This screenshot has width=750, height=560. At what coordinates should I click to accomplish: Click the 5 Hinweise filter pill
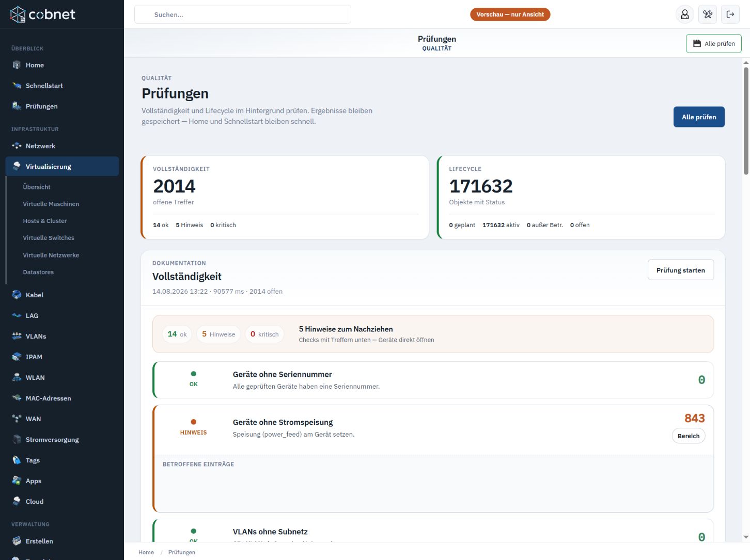pyautogui.click(x=218, y=334)
